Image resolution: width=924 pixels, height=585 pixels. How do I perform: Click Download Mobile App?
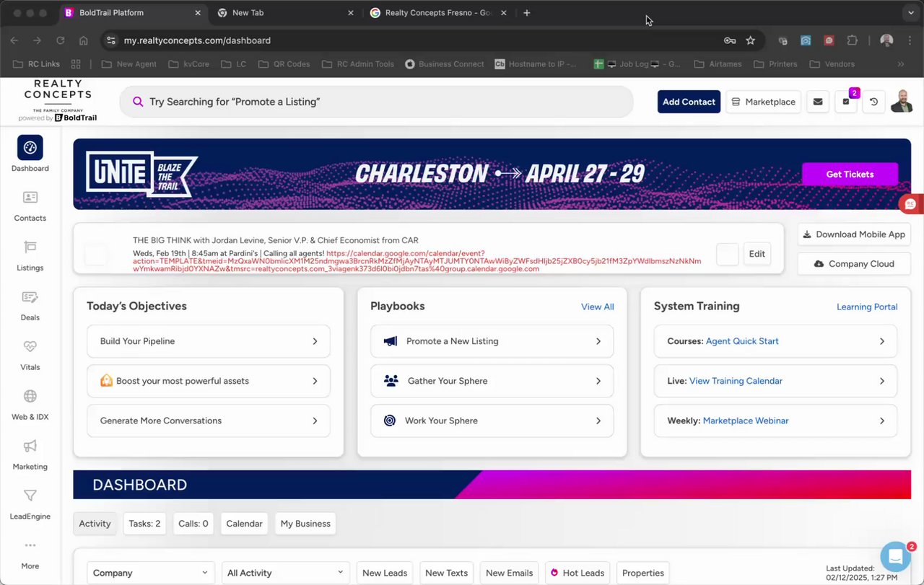point(854,234)
